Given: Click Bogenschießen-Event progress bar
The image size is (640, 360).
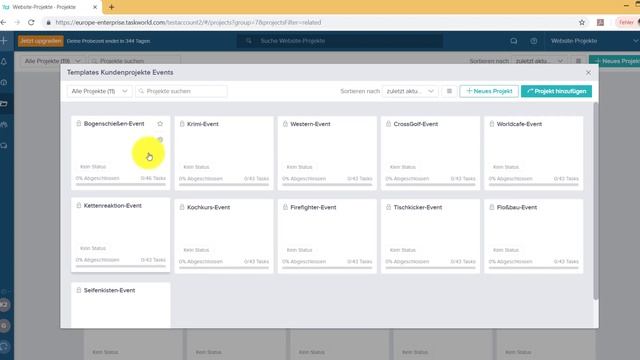Looking at the screenshot, I should (x=120, y=184).
